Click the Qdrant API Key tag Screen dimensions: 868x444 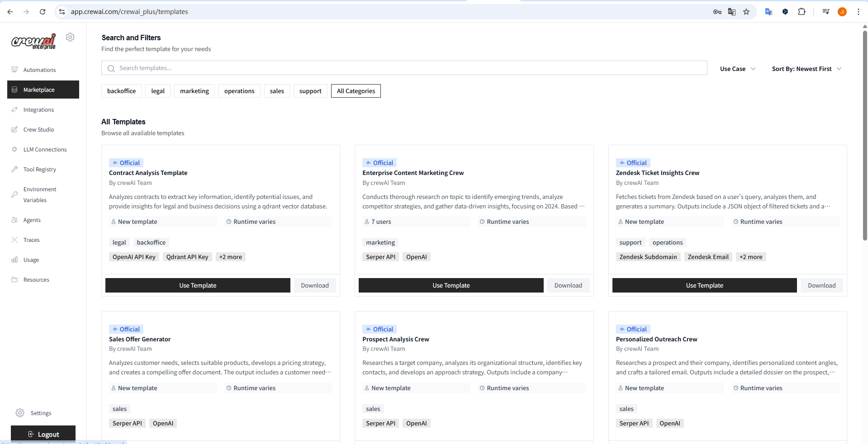[187, 257]
